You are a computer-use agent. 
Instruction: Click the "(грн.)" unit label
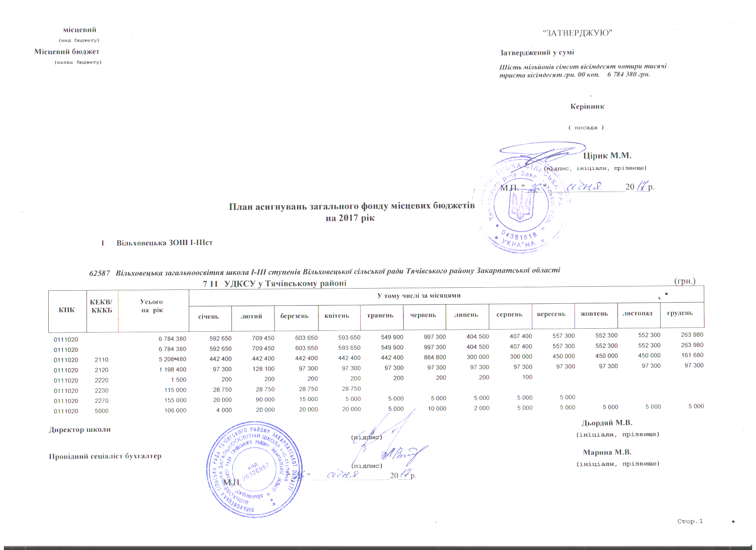(684, 281)
